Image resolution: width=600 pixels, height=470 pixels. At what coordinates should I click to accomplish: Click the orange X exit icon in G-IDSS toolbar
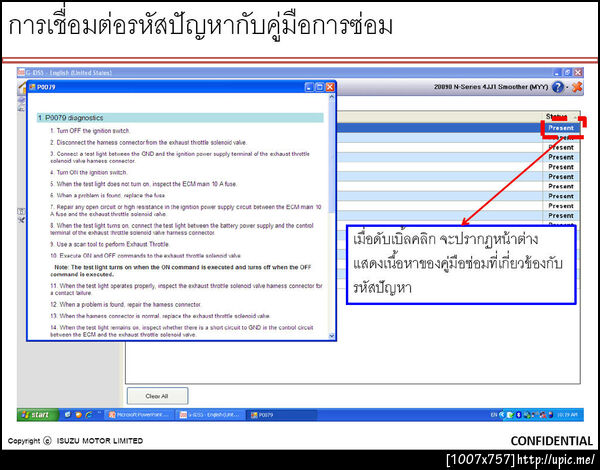pos(577,87)
